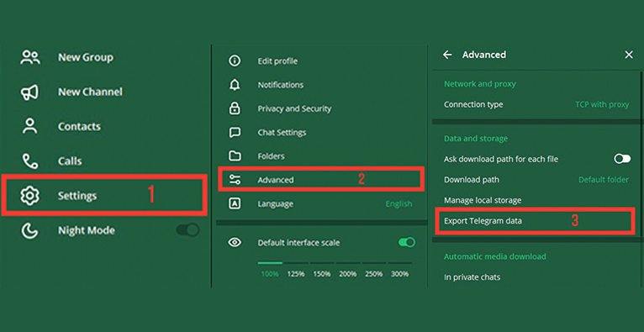Disable Default interface scale toggle
The image size is (644, 332).
(407, 243)
